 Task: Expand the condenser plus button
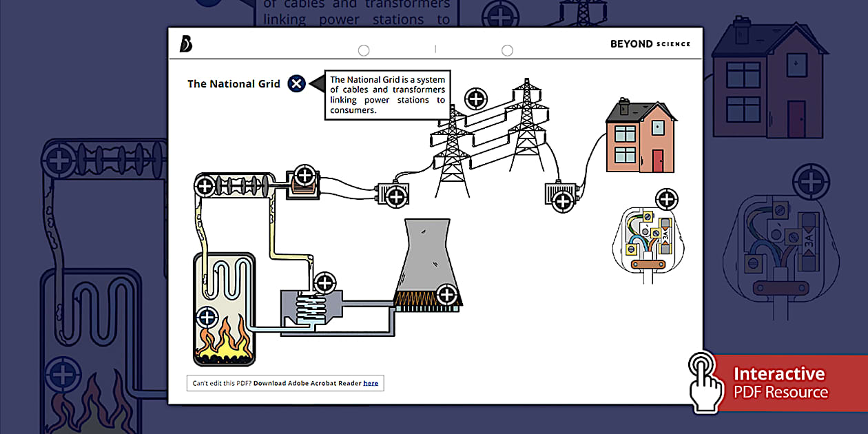[324, 282]
